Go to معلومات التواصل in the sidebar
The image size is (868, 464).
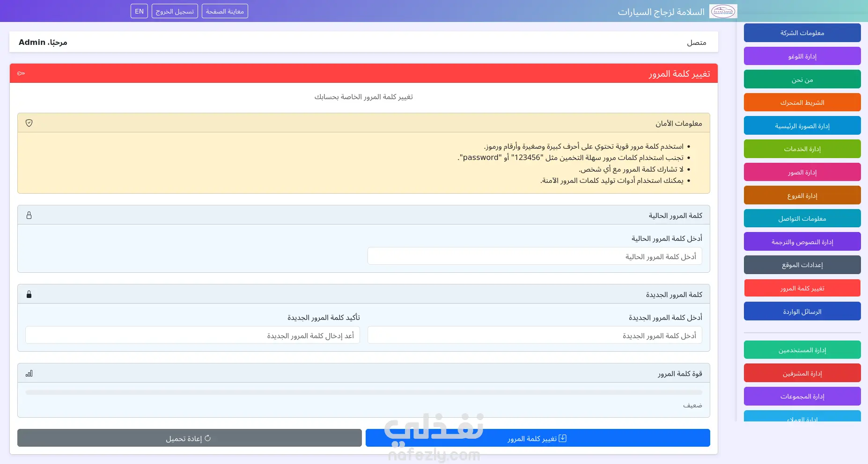click(802, 218)
